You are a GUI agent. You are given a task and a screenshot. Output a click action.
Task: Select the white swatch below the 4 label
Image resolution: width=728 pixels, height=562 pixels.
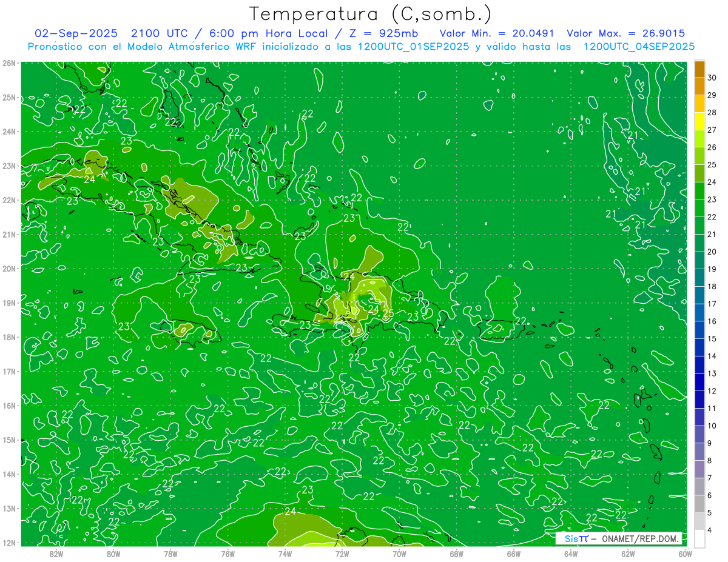point(699,538)
